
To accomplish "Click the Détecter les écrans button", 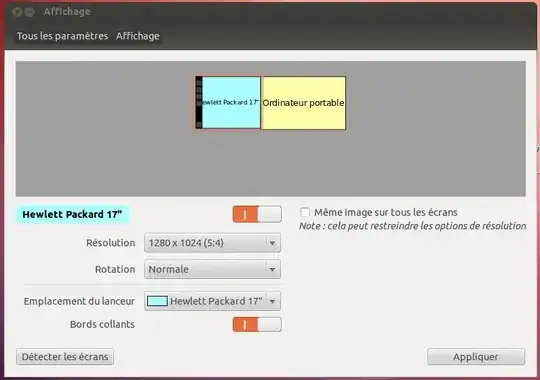I will click(x=65, y=357).
